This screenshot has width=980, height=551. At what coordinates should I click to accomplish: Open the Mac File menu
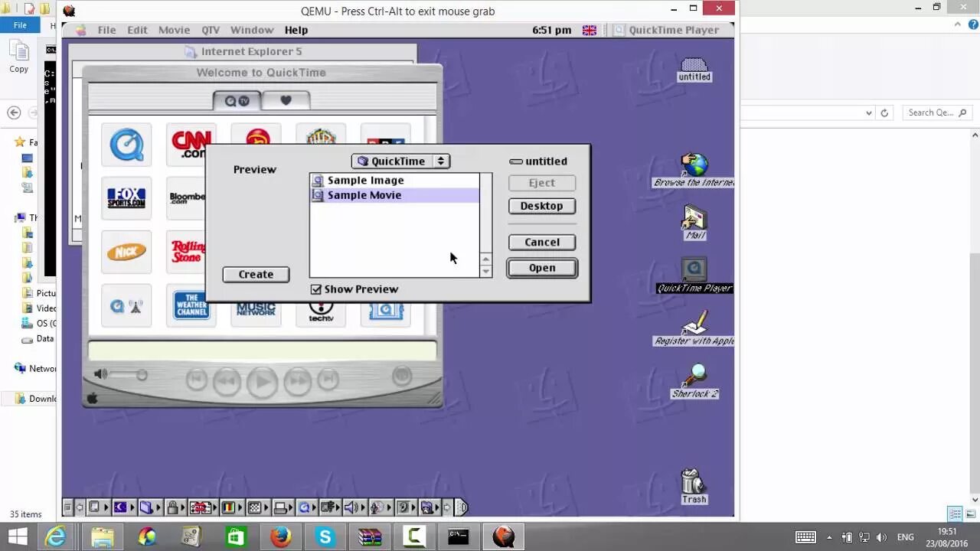tap(106, 30)
